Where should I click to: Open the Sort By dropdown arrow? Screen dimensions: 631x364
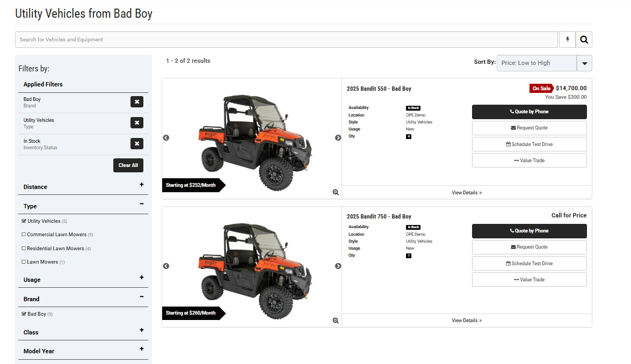[584, 63]
